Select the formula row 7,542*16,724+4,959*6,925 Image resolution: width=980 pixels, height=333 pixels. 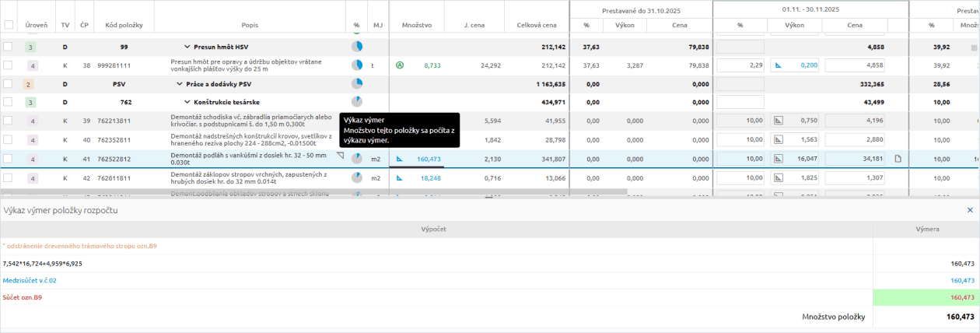[x=490, y=264]
